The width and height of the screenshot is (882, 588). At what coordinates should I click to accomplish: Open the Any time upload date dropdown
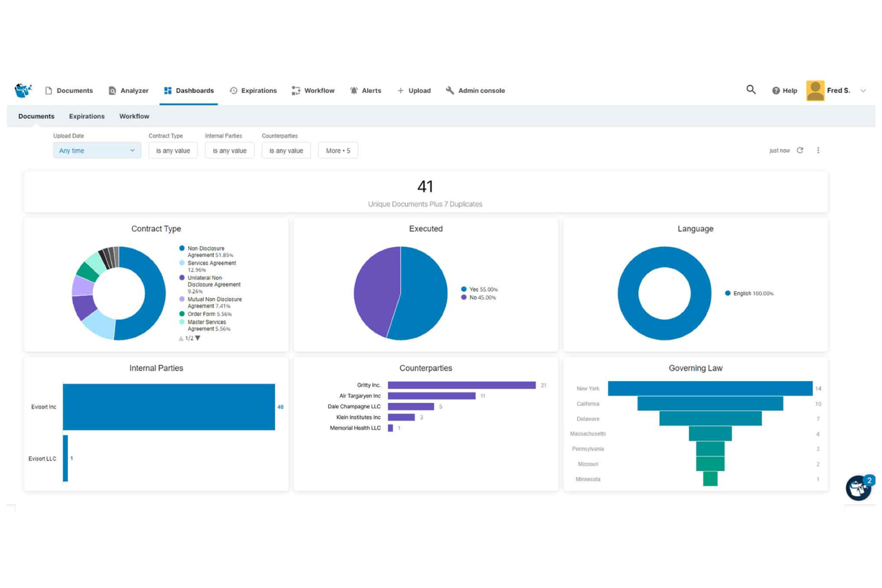click(96, 150)
